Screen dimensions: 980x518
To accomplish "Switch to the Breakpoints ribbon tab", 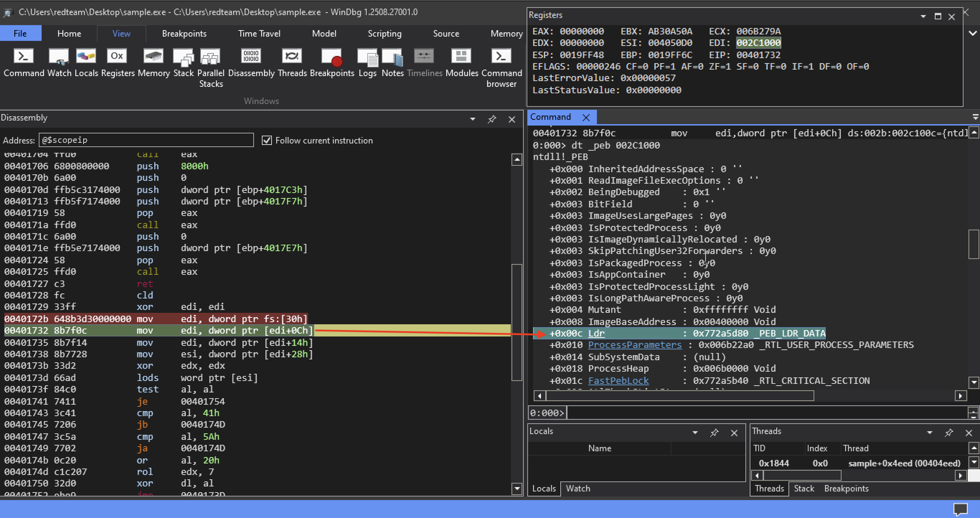I will click(x=184, y=33).
